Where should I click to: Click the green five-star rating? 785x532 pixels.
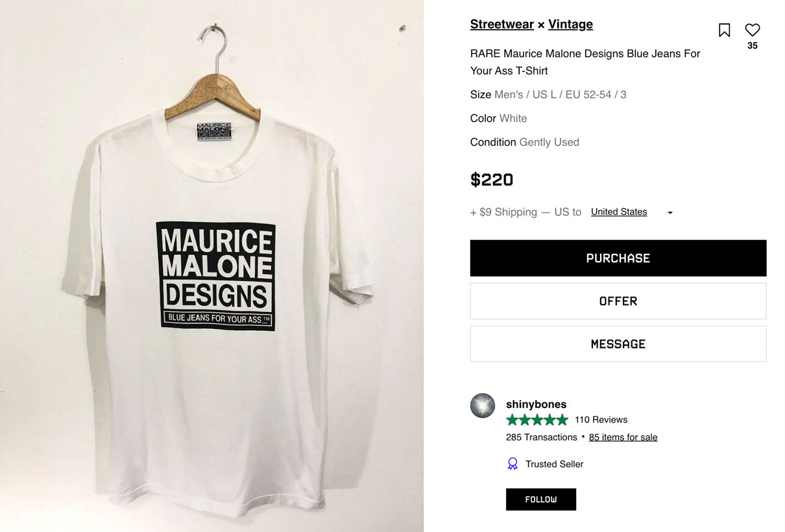[537, 420]
